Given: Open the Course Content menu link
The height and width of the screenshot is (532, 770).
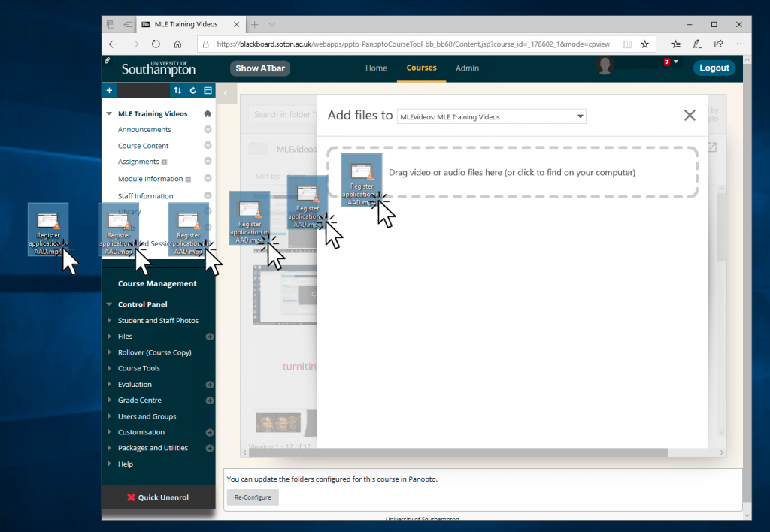Looking at the screenshot, I should [143, 146].
